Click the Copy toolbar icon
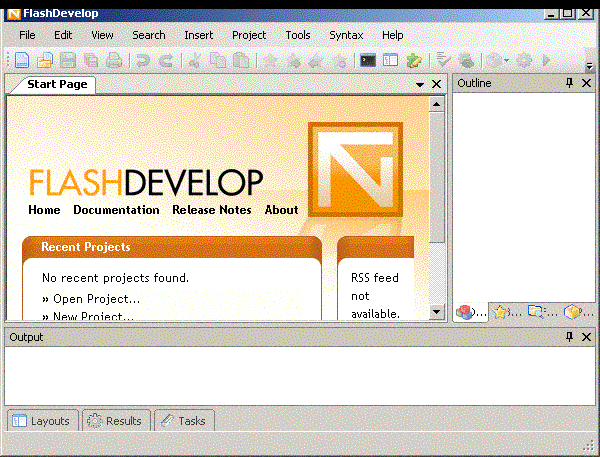Viewport: 600px width, 457px height. click(218, 60)
